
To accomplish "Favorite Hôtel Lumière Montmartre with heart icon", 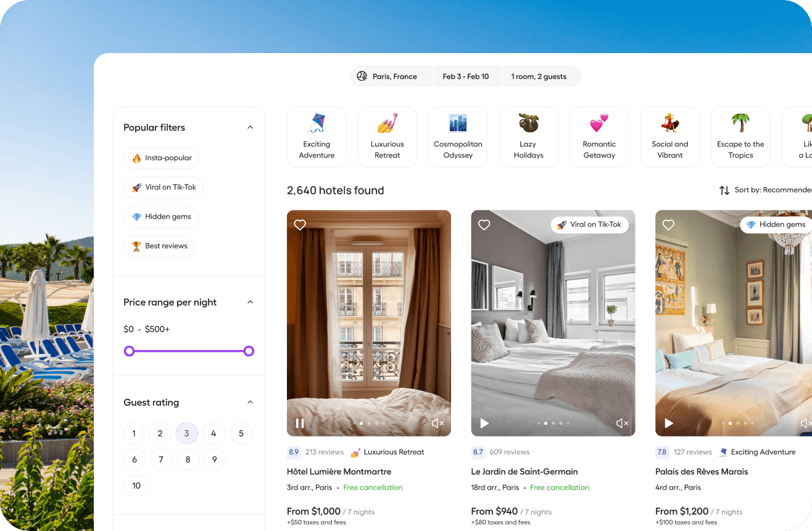I will [x=300, y=225].
